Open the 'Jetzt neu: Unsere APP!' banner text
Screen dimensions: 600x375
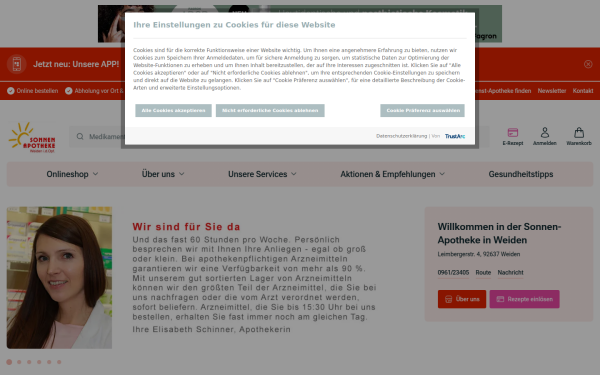click(76, 64)
